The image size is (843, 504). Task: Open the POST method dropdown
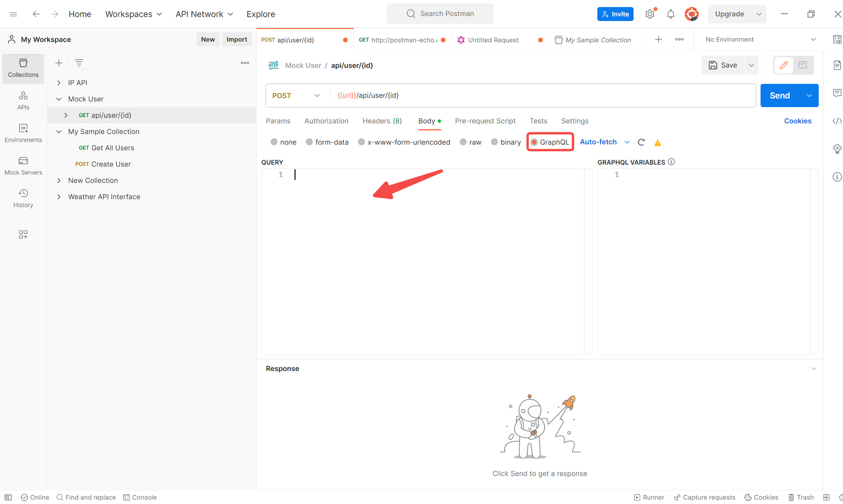click(296, 96)
